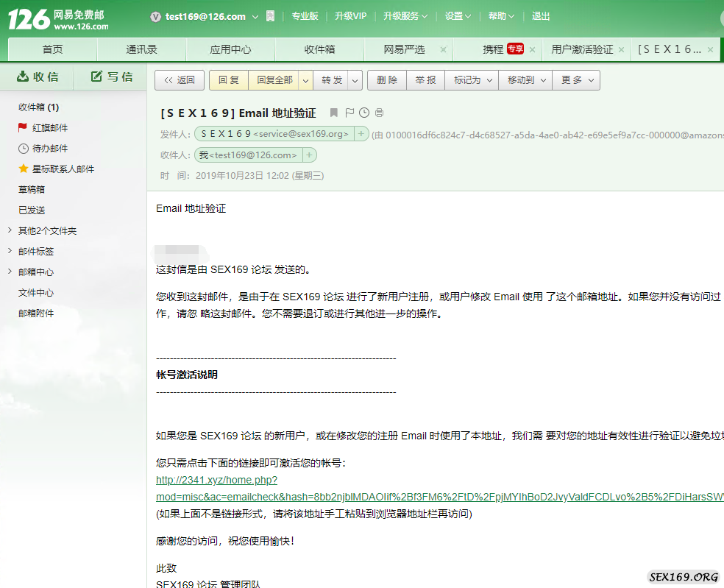Flag this email with the flag icon
Screen dimensions: 724x588
pos(349,113)
